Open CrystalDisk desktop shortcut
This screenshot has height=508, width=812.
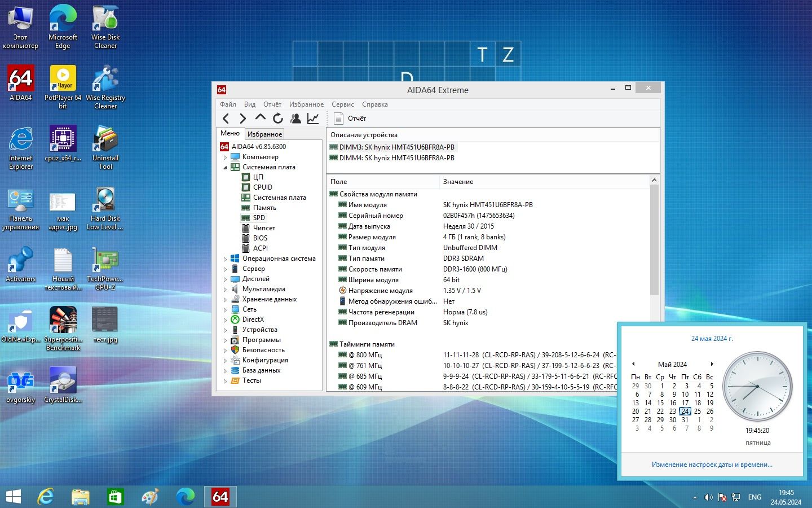click(63, 385)
